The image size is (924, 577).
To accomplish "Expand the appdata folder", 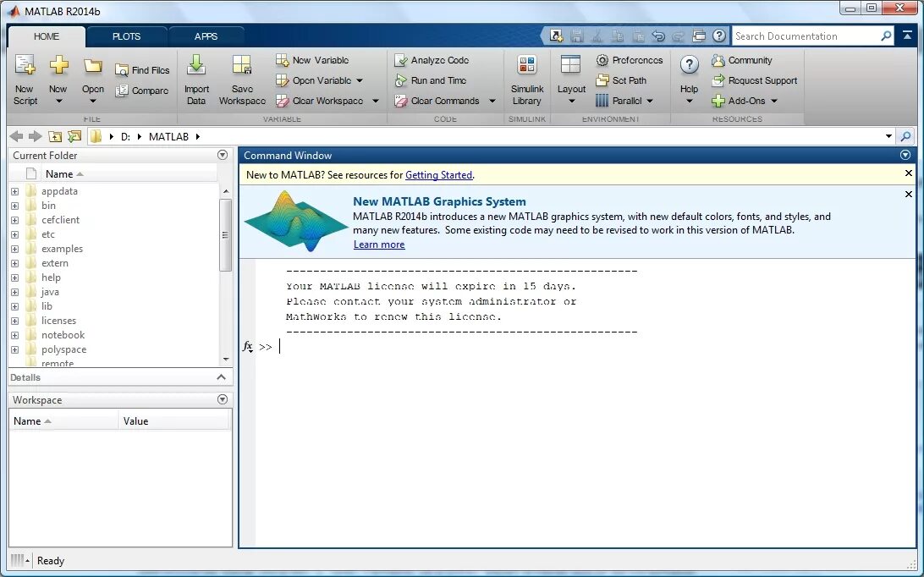I will 14,191.
